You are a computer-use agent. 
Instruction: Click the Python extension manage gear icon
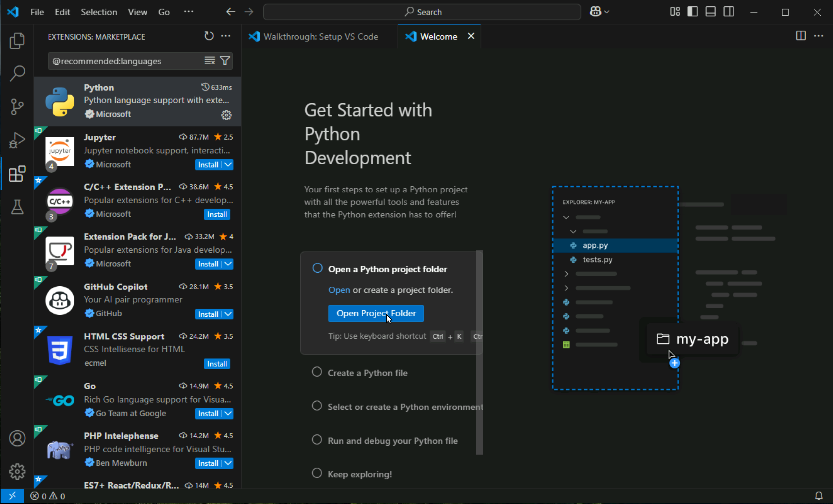tap(226, 115)
